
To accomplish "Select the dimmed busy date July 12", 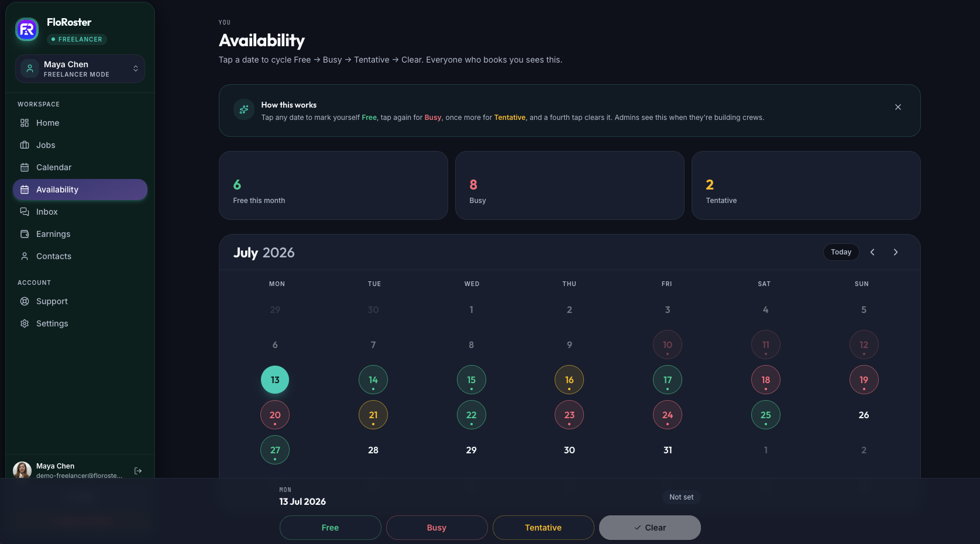I will 864,345.
